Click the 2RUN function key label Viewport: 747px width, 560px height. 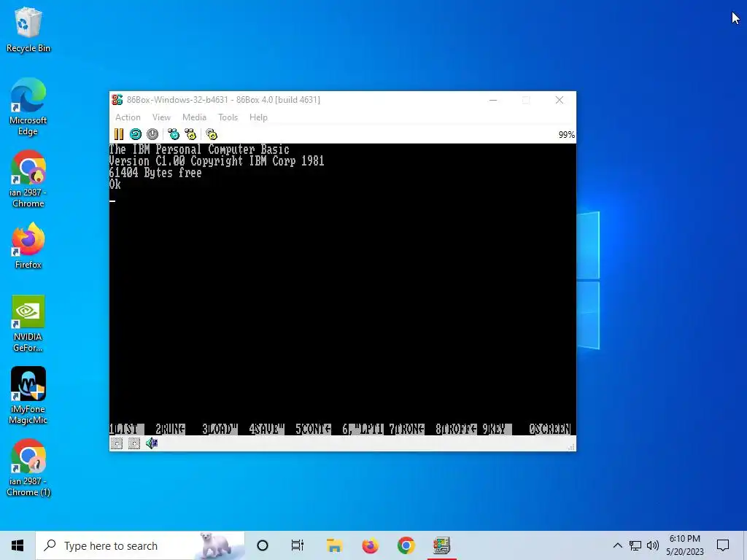[170, 429]
